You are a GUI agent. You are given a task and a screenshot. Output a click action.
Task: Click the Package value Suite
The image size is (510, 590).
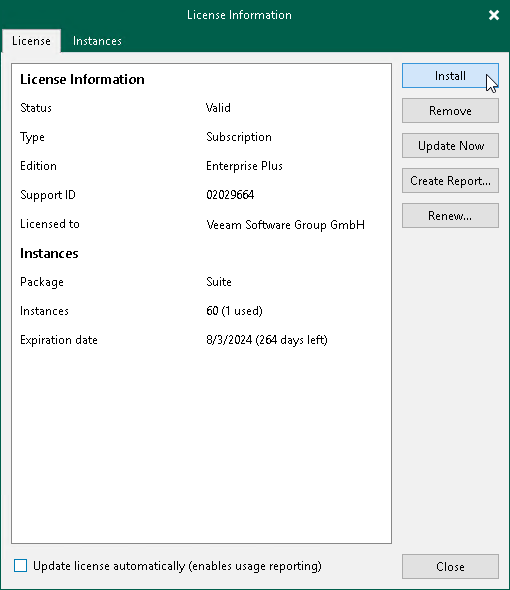click(x=219, y=282)
